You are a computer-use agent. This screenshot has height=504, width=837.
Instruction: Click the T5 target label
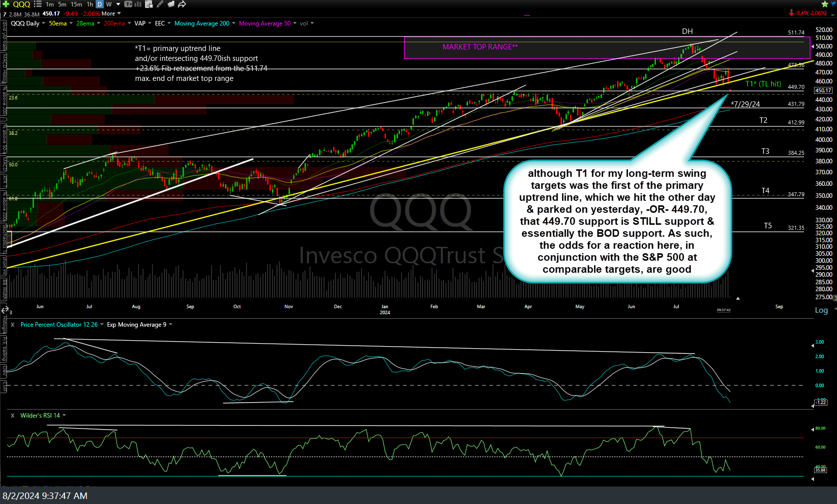(767, 226)
